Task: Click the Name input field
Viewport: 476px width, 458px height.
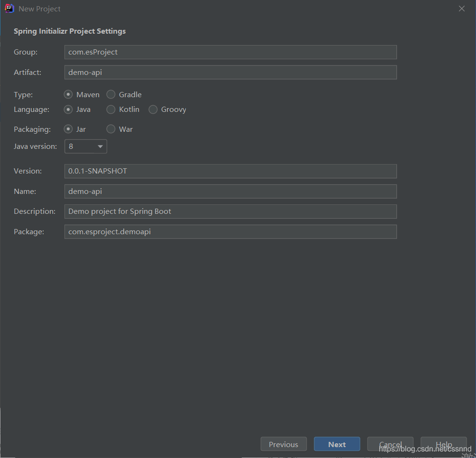Action: coord(230,192)
